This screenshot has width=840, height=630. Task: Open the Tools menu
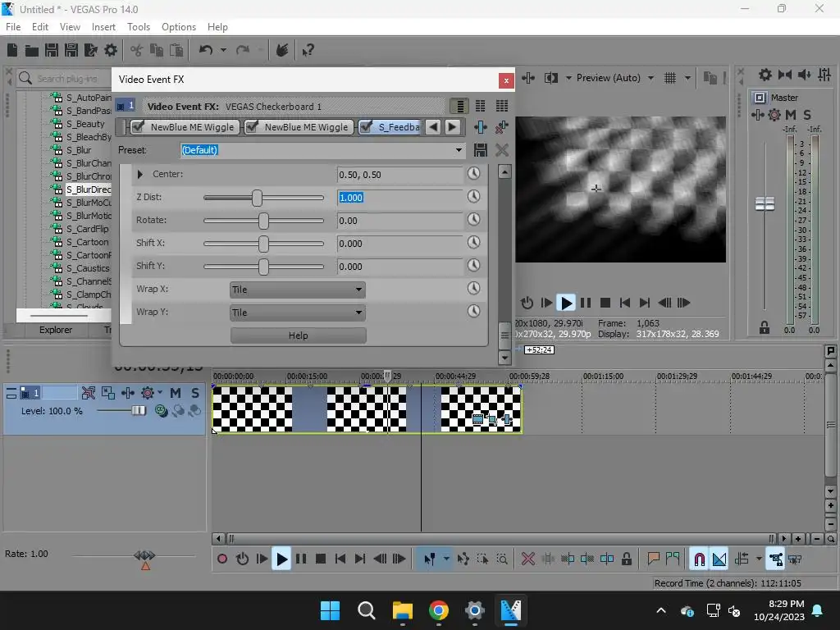[x=138, y=27]
